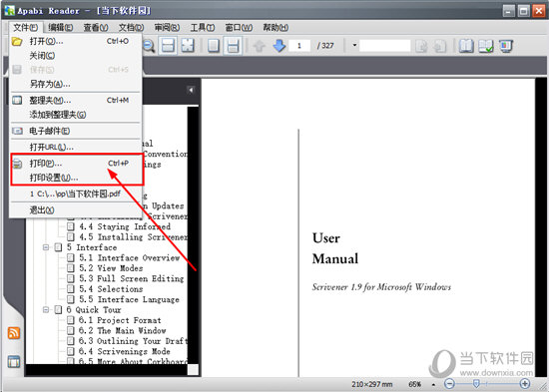Collapse the bookmark panel arrow button
Screen dimensions: 549x392
click(x=191, y=90)
